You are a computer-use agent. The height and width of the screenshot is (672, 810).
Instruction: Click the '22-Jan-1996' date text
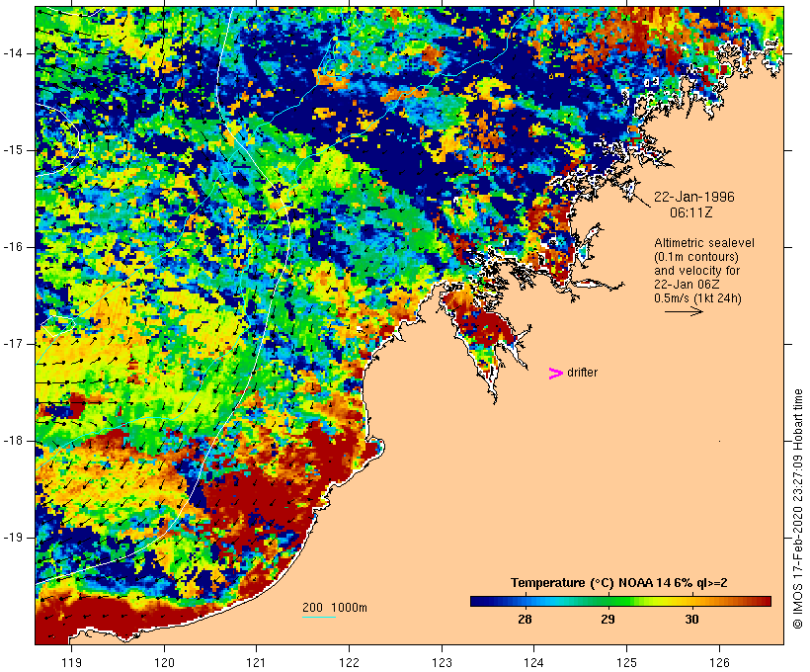tap(694, 197)
